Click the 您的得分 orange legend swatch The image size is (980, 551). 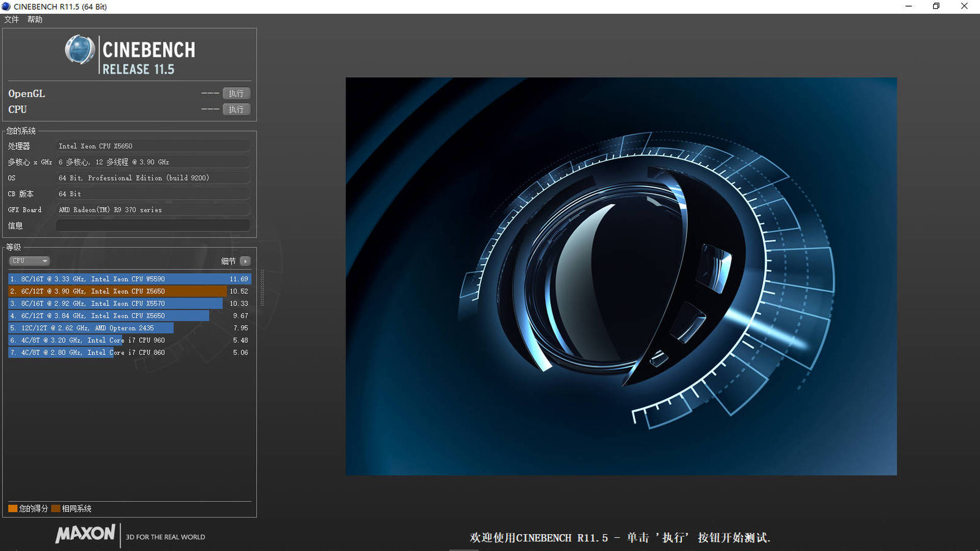pos(13,509)
